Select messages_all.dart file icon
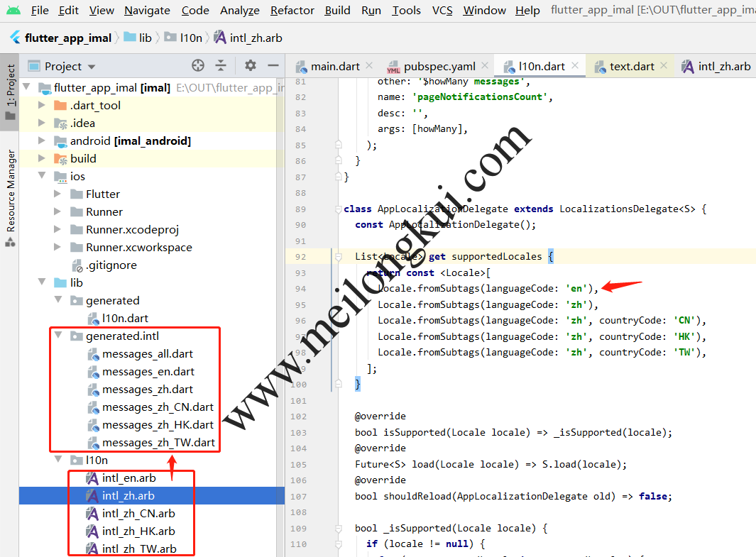The width and height of the screenshot is (756, 557). (94, 355)
